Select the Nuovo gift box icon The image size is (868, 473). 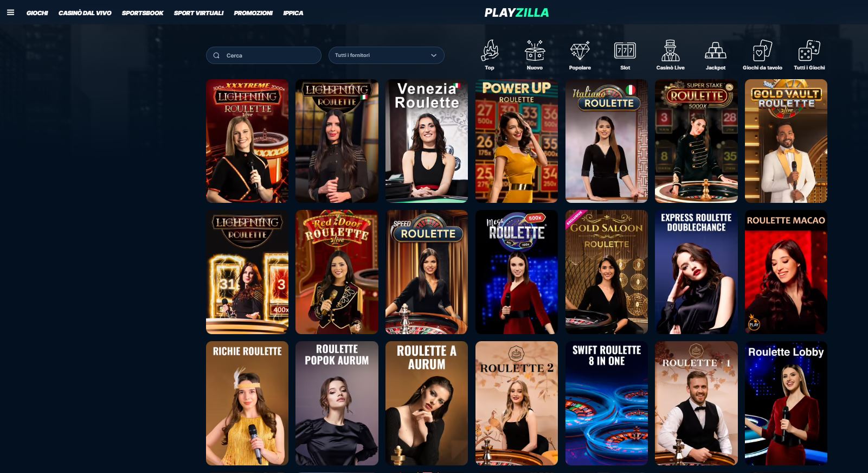pyautogui.click(x=535, y=50)
